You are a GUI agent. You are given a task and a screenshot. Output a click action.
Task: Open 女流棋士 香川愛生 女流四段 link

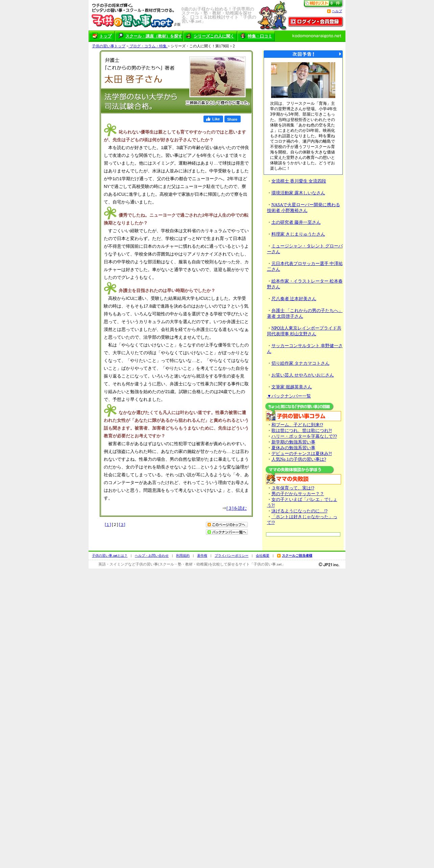tap(298, 181)
